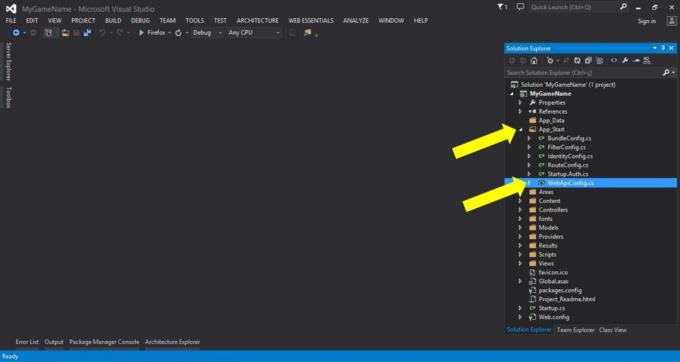This screenshot has height=362, width=680.
Task: Click the Open File toolbar icon
Action: tap(65, 33)
